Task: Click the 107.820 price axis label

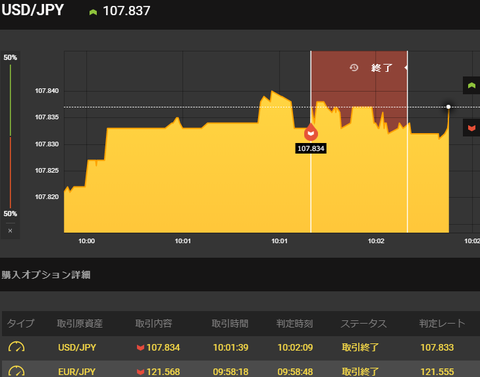Action: [47, 197]
